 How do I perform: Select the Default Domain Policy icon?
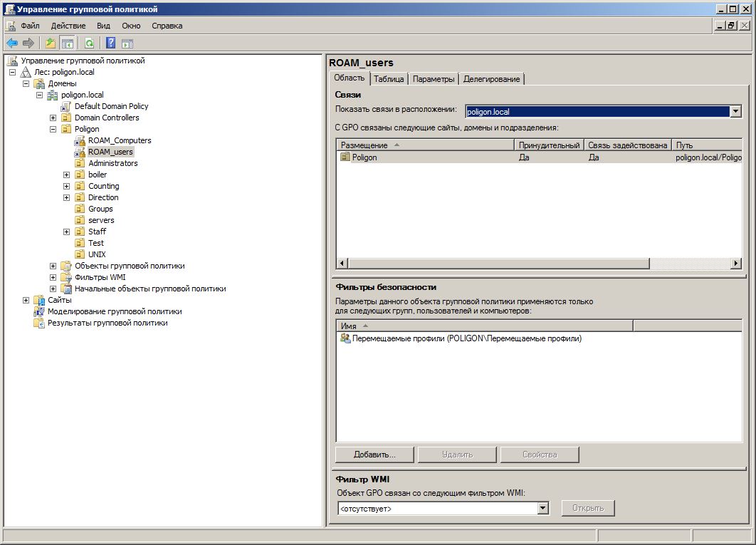(x=66, y=106)
